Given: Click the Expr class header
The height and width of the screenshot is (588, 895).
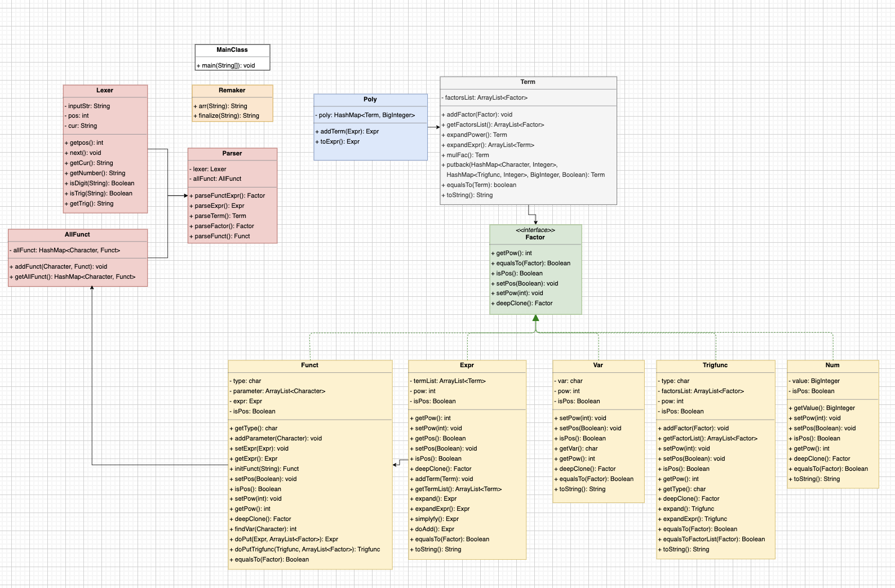Looking at the screenshot, I should (467, 365).
